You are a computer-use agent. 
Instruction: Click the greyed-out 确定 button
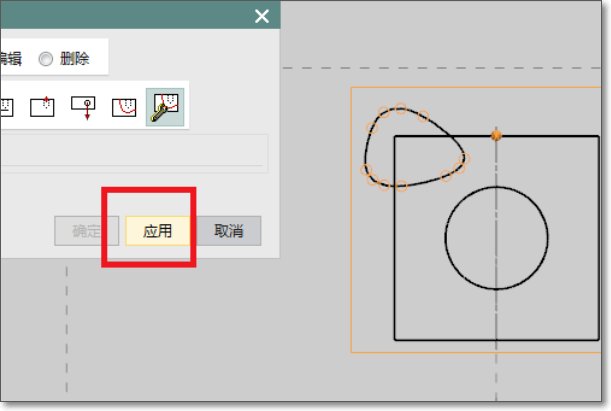(88, 231)
